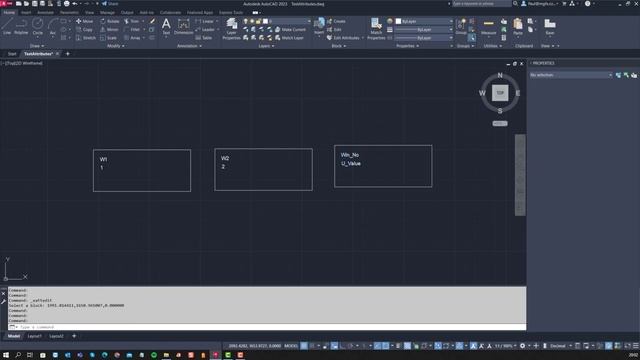Viewport: 640px width, 360px height.
Task: Add a new drawing tab with plus
Action: click(68, 54)
